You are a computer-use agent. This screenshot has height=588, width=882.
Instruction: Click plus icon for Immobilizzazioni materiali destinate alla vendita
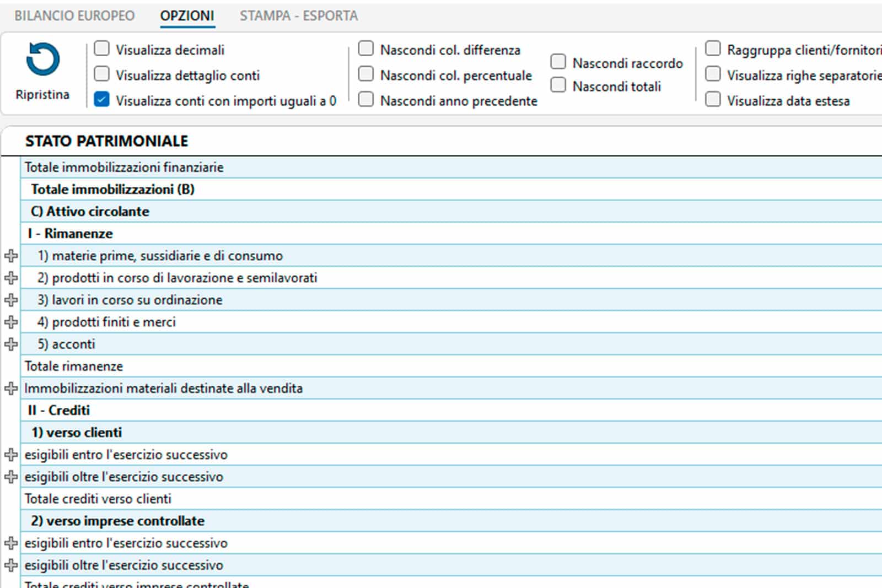point(11,389)
